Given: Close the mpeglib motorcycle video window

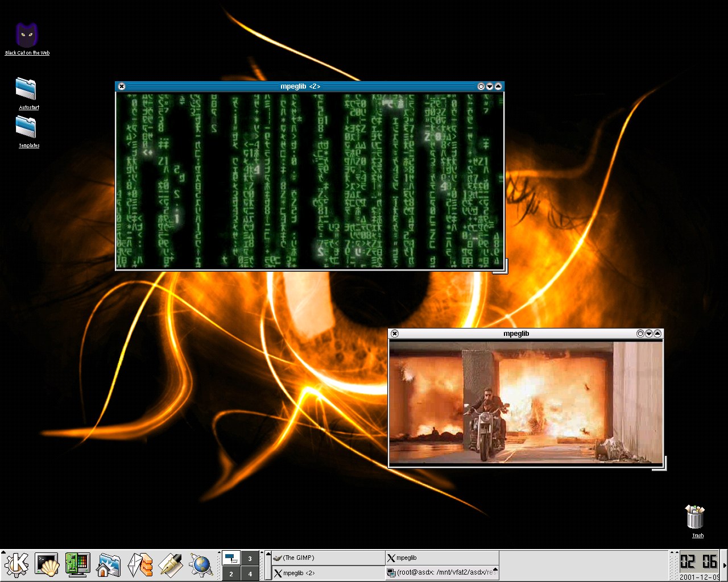Looking at the screenshot, I should [x=395, y=334].
